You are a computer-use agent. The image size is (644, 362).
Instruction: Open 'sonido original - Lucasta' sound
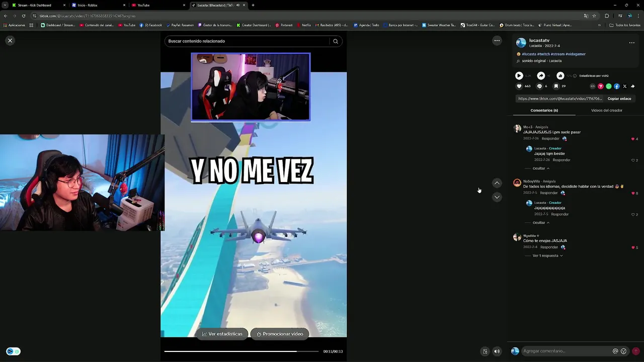541,61
